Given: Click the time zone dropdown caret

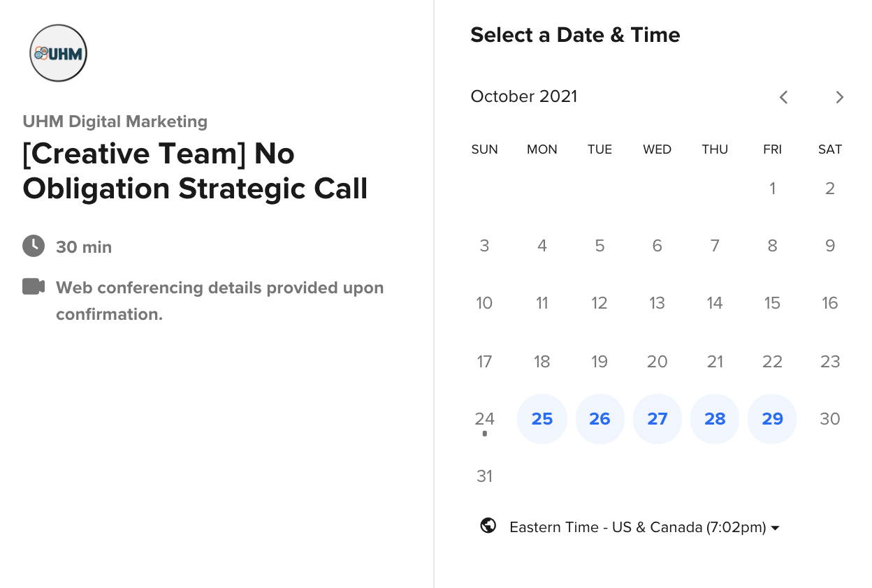Looking at the screenshot, I should click(775, 528).
